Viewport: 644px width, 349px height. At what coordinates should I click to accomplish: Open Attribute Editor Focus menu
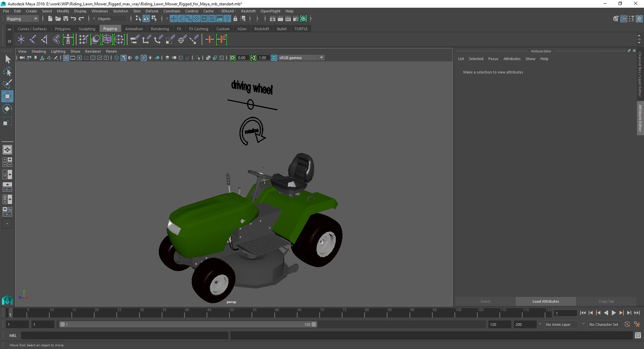pos(493,59)
